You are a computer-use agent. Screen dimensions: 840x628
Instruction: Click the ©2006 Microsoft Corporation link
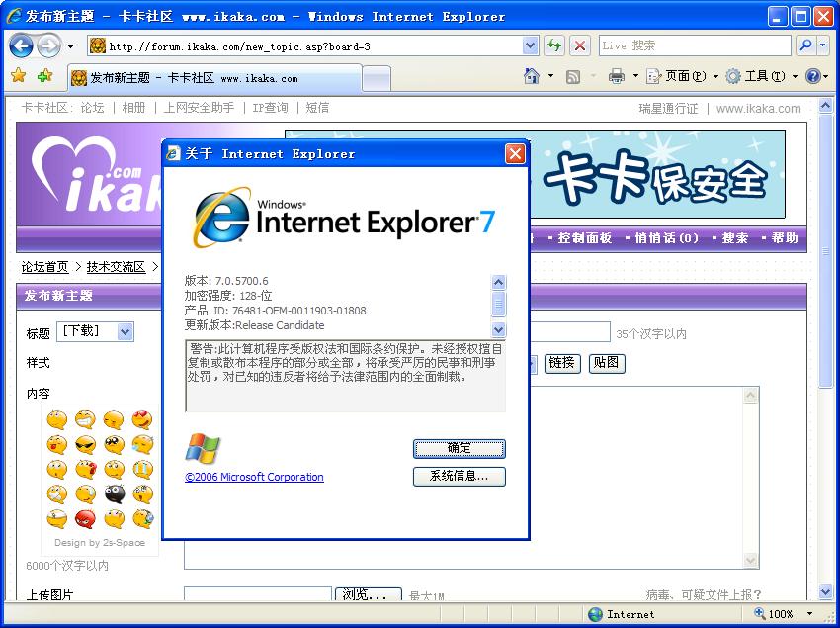(x=254, y=477)
